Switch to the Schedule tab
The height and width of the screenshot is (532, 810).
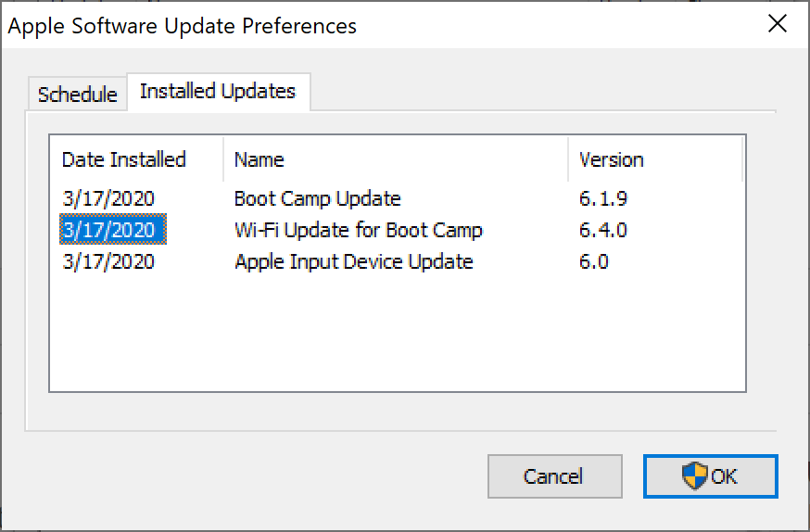78,95
